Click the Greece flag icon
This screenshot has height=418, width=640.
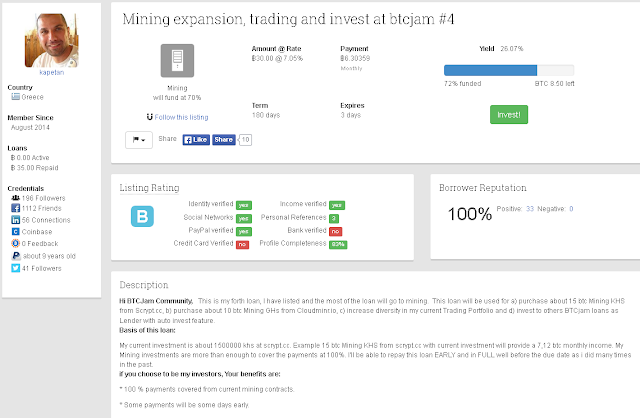16,97
